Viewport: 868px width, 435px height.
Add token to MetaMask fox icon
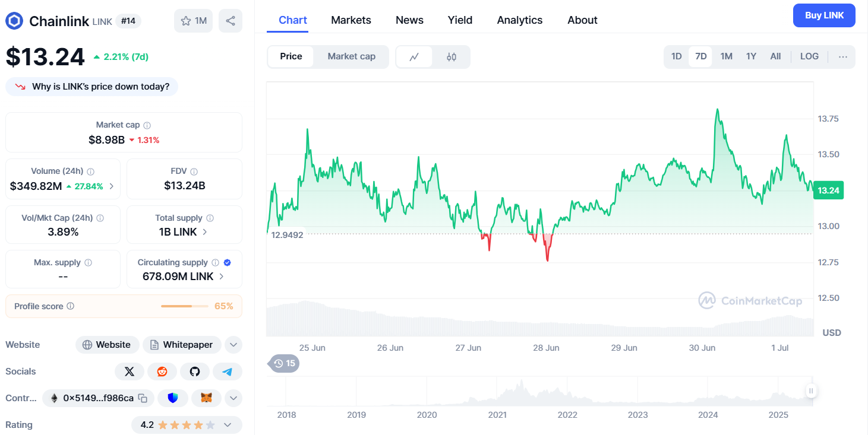click(x=206, y=398)
